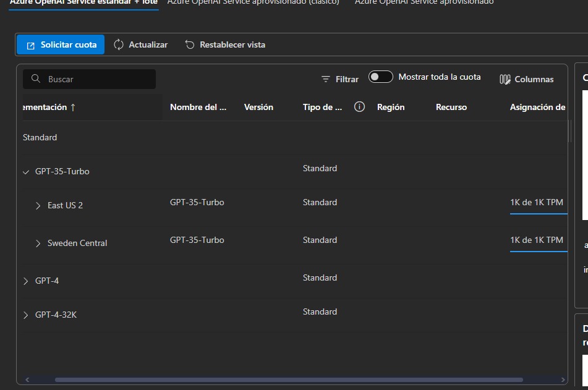
Task: Click the left scroll arrow of the table
Action: pyautogui.click(x=27, y=380)
